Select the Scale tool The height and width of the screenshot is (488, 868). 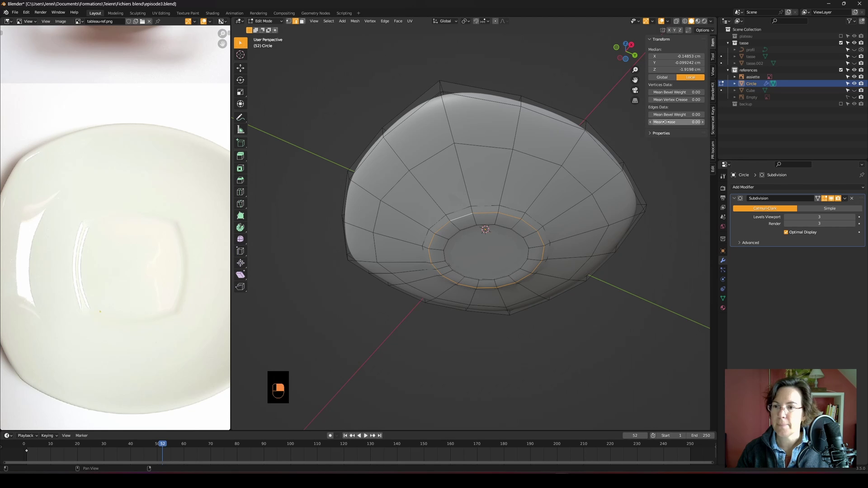241,92
